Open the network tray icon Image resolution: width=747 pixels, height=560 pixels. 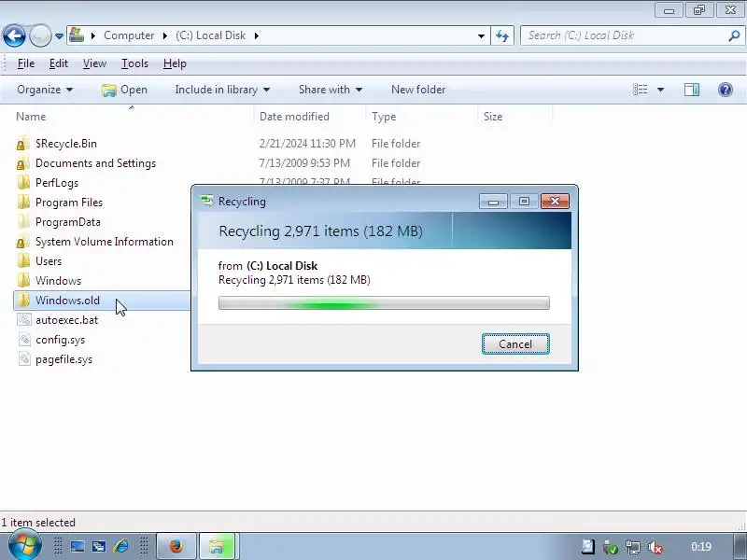(633, 547)
